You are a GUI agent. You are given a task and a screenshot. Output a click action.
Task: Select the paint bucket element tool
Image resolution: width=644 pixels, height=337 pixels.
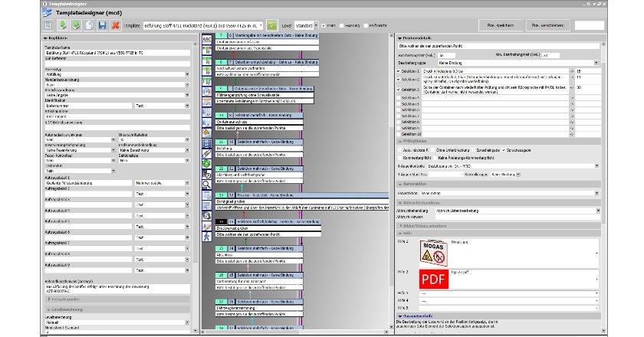tap(206, 133)
